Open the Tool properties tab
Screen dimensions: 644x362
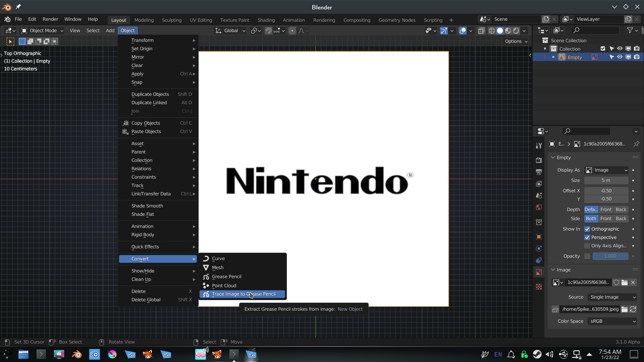[539, 145]
